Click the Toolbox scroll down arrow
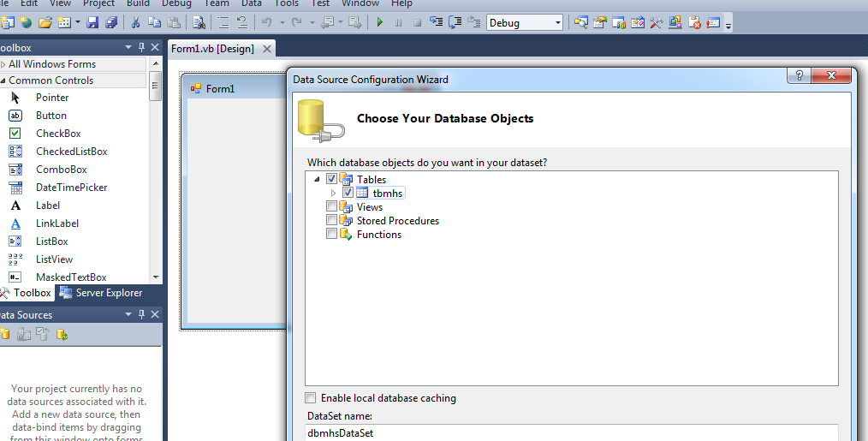868x441 pixels. (x=156, y=277)
